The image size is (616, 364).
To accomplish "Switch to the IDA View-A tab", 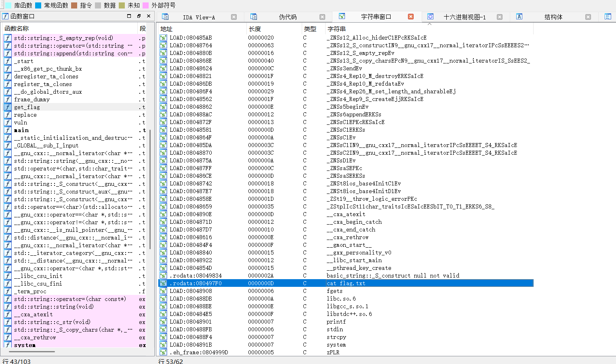I will (199, 17).
